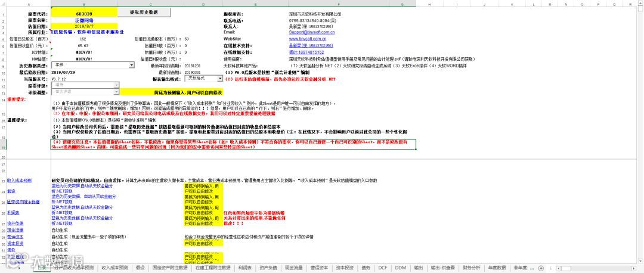
Task: Open the 在线技术支持 contact link
Action: point(311,45)
